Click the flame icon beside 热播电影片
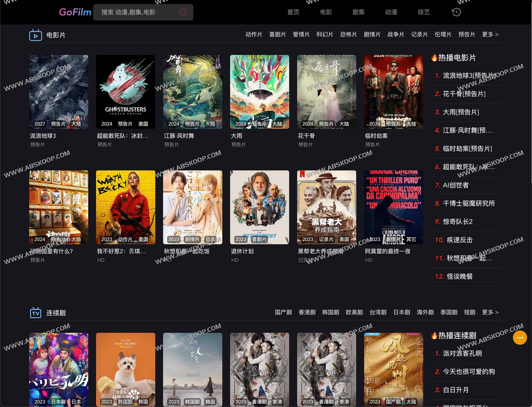Screen dimensions: 532x407 [x=434, y=58]
